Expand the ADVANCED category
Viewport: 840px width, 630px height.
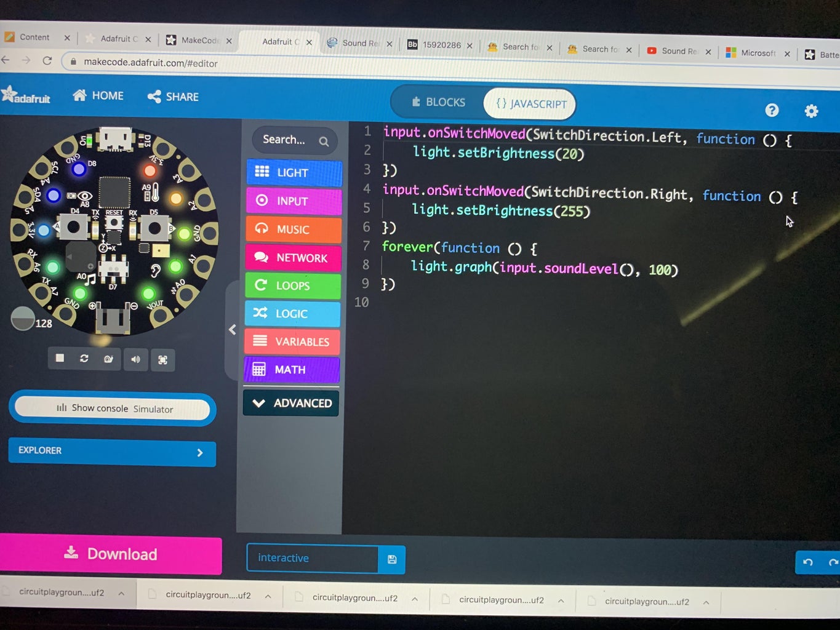click(290, 403)
